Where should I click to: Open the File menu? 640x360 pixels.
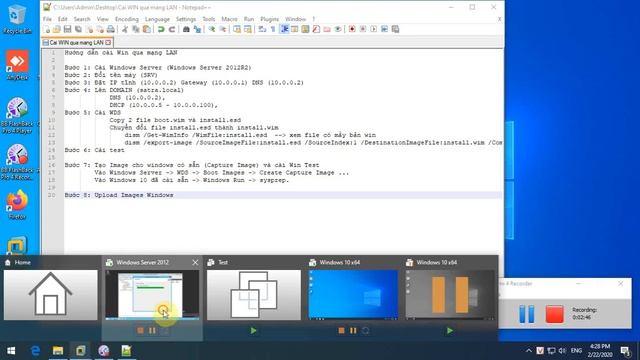pos(47,19)
